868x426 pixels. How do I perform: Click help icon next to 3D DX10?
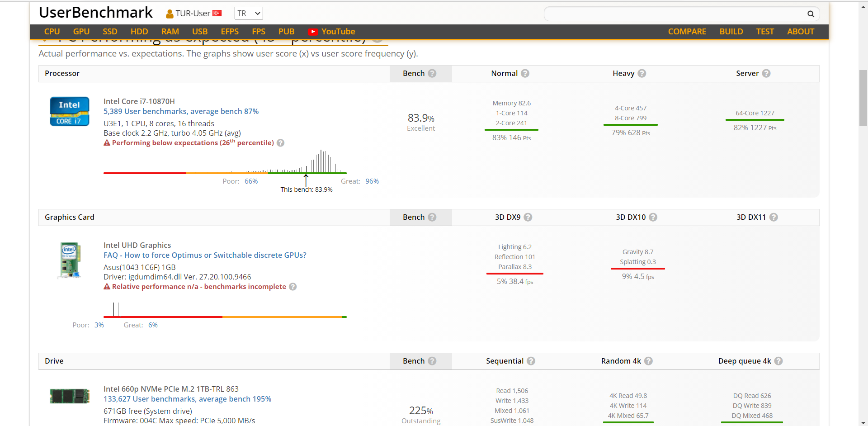tap(653, 217)
